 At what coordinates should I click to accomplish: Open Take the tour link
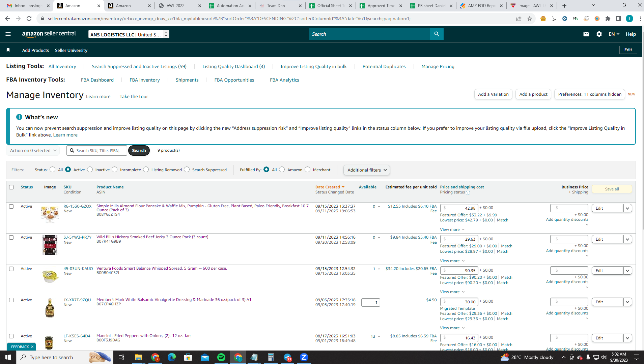click(134, 96)
